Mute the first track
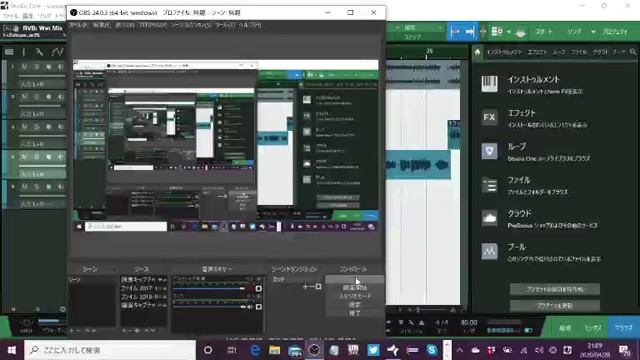The image size is (640, 360). (x=24, y=67)
